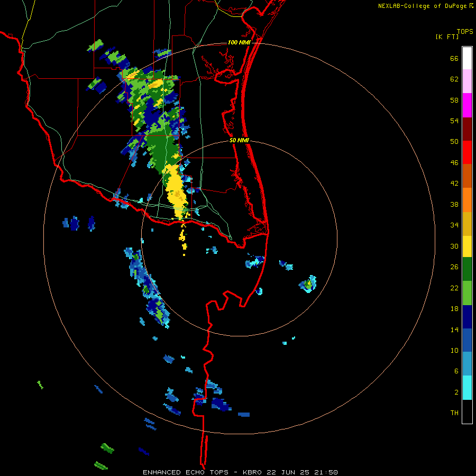Click the TOPS legend title
The width and height of the screenshot is (476, 476).
[x=465, y=31]
